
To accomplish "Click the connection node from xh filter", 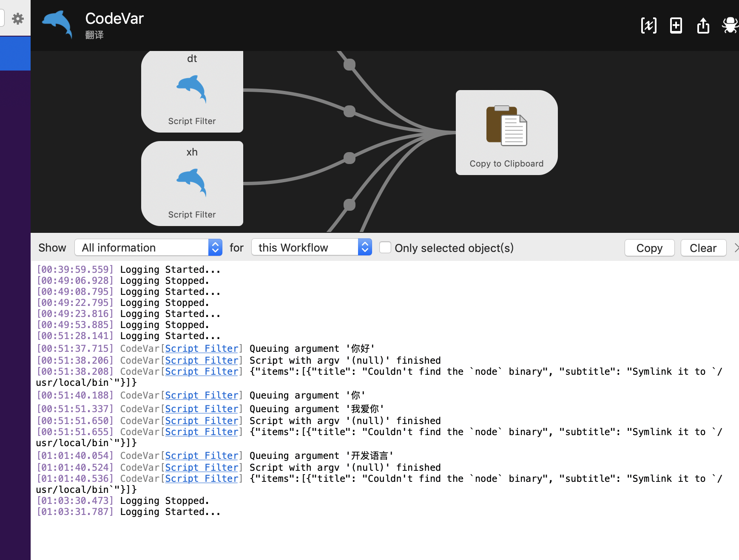I will pos(350,158).
